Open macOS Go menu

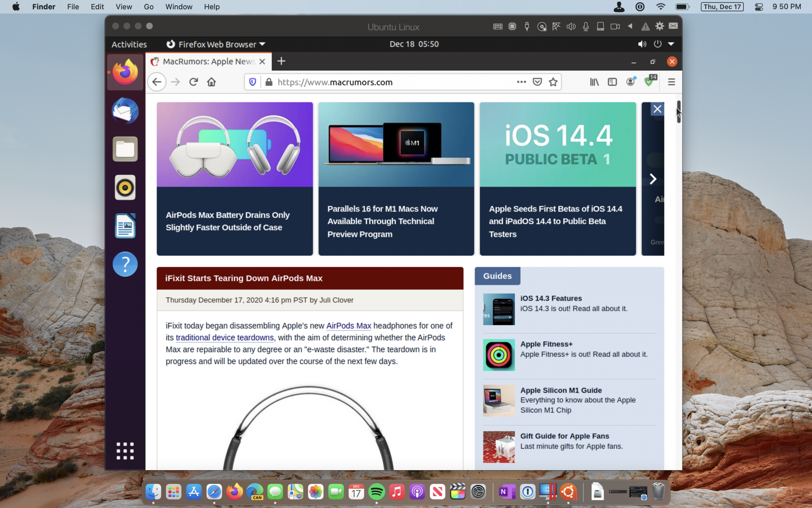149,7
